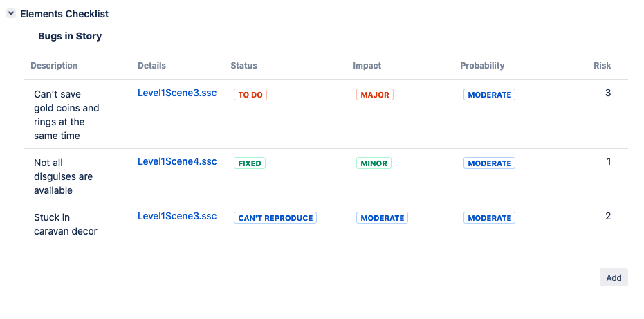
Task: Change the TO DO status badge
Action: pos(250,95)
